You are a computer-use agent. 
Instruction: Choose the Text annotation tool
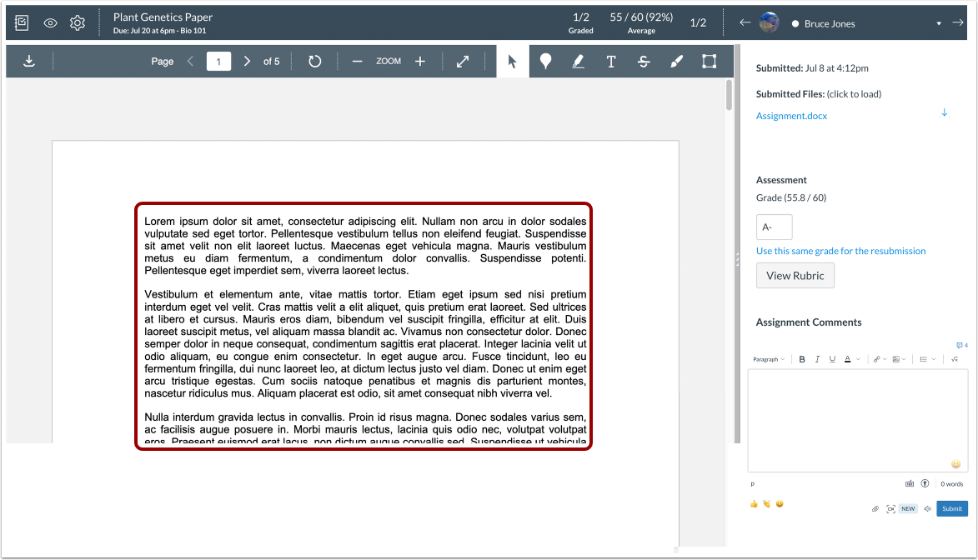coord(611,60)
